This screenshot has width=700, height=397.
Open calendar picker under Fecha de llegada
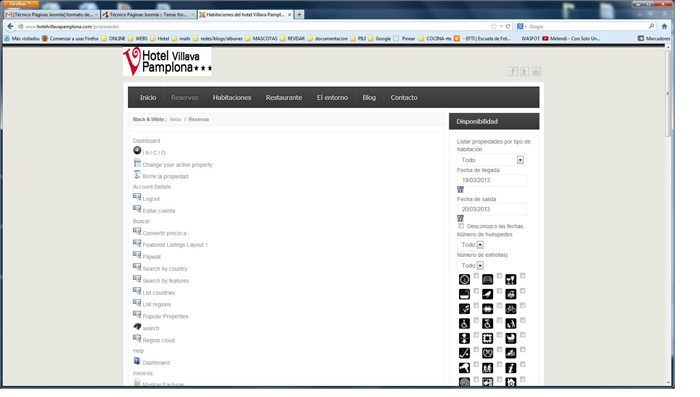(x=460, y=189)
